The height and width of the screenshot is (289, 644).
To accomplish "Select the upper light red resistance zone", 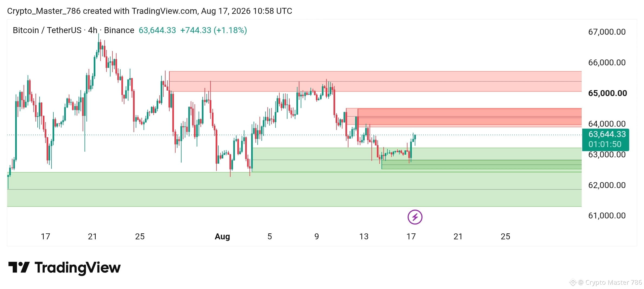I will click(x=375, y=81).
